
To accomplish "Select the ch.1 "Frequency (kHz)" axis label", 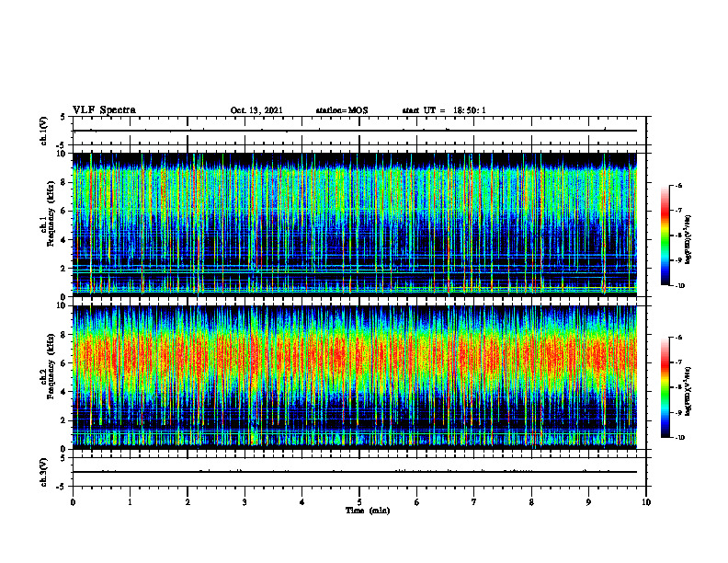I will point(51,213).
